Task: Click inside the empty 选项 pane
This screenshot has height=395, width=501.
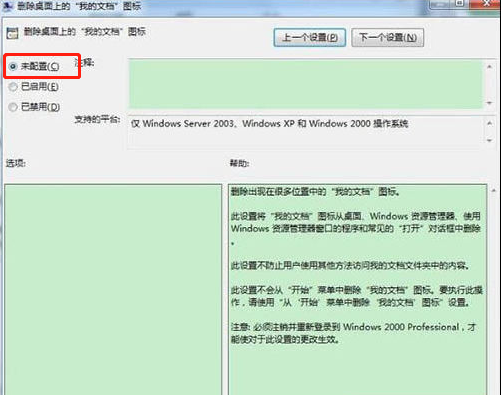Action: point(113,289)
